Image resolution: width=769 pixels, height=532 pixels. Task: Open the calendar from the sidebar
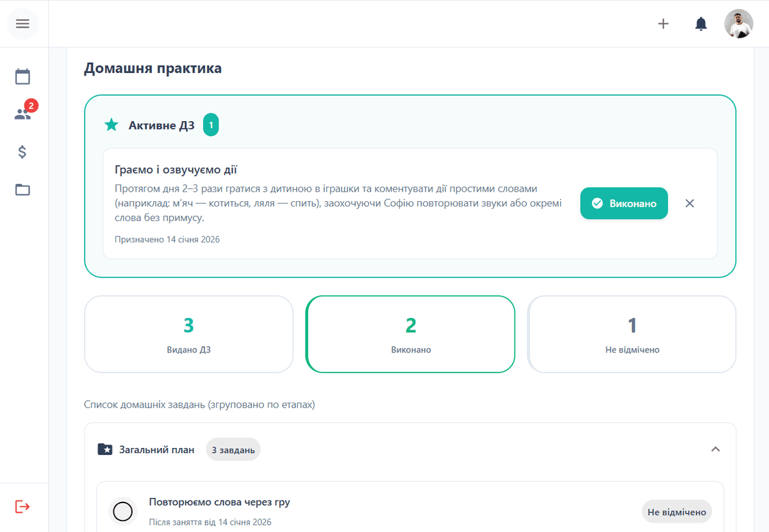coord(23,77)
